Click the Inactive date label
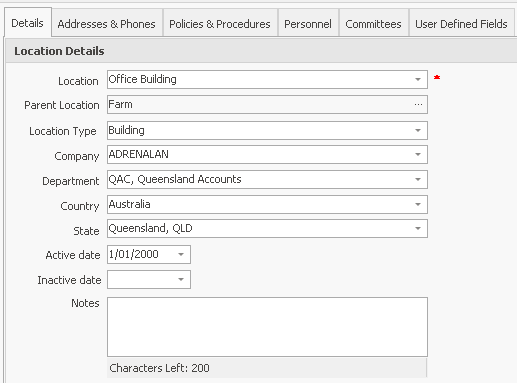This screenshot has width=517, height=383. (x=69, y=280)
